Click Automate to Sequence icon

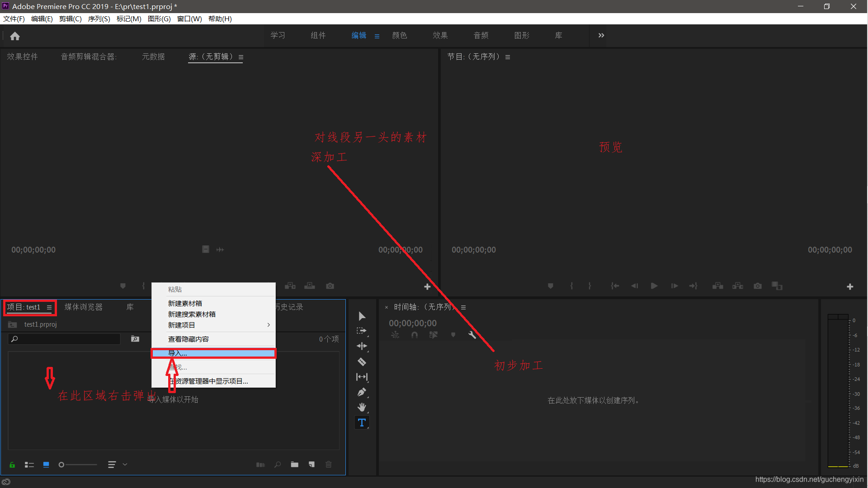(x=260, y=465)
